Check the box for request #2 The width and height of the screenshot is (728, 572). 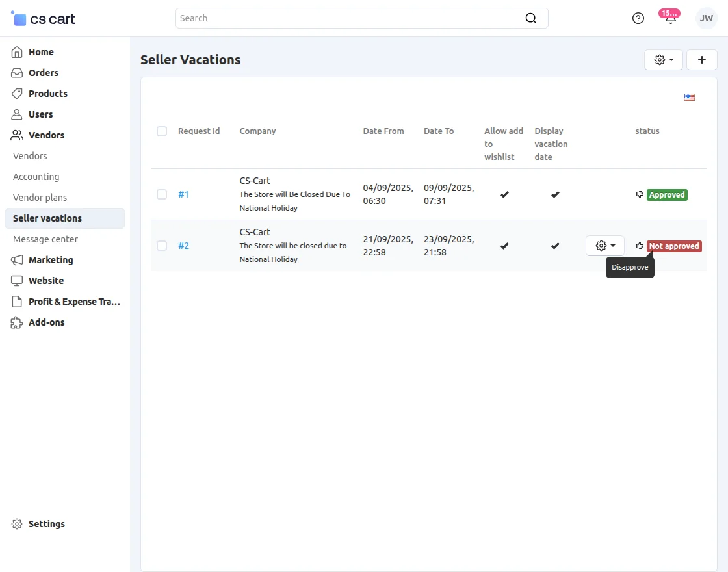pos(162,246)
